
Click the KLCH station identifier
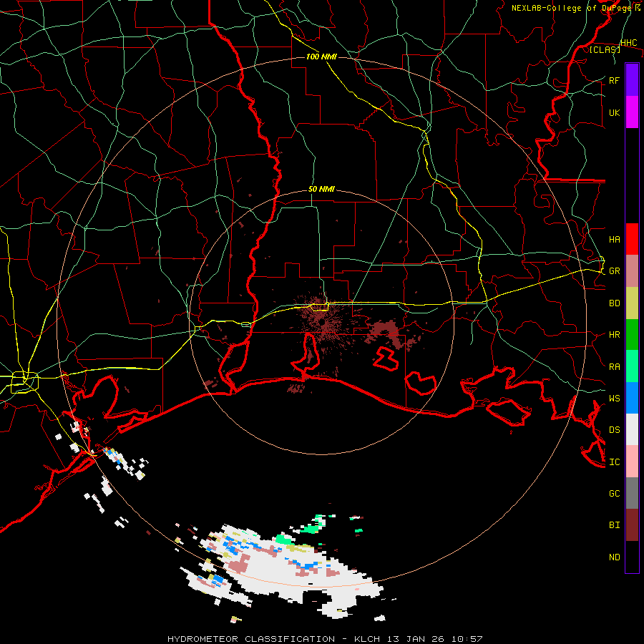[367, 639]
